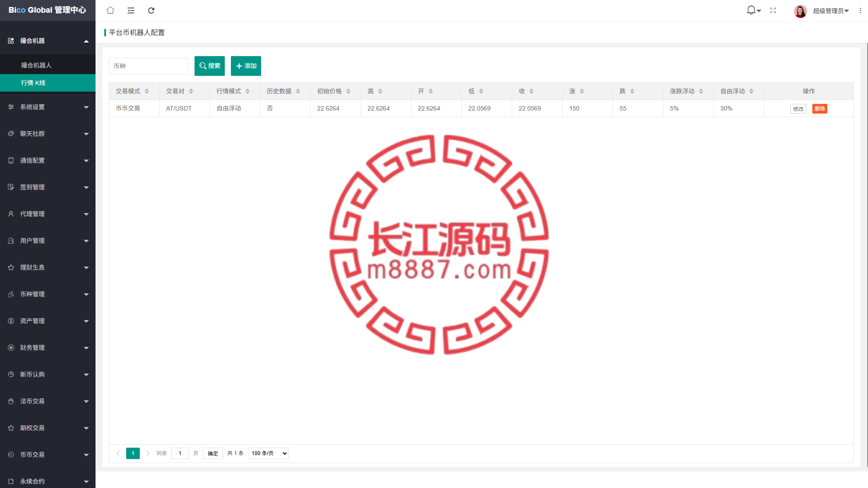Expand the 系统设置 sidebar menu
868x488 pixels.
48,107
